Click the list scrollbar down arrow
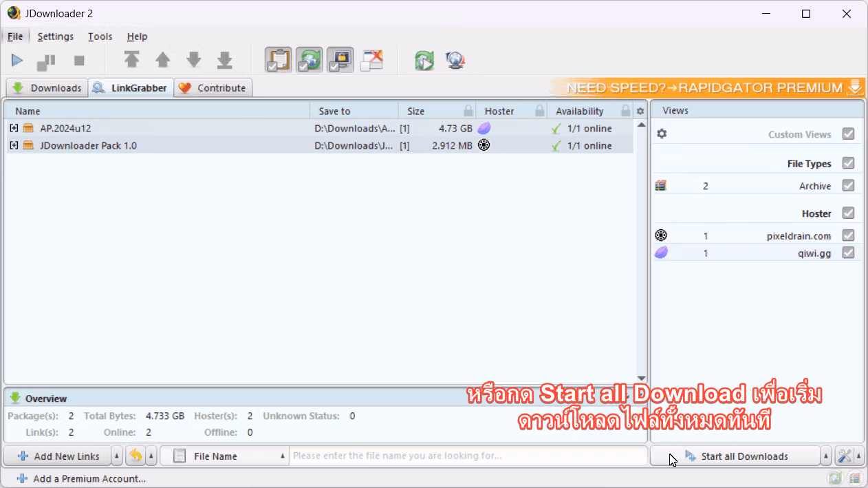The height and width of the screenshot is (488, 868). (x=641, y=378)
